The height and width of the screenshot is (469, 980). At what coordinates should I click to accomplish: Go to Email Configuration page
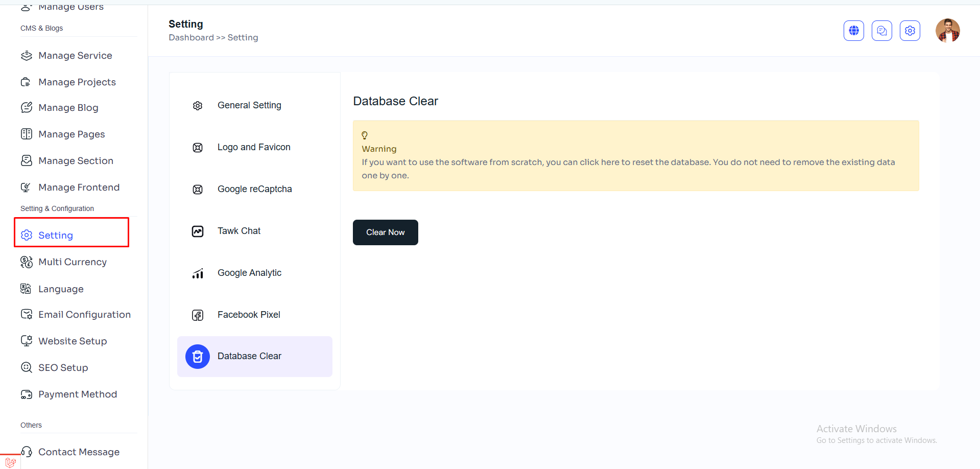pyautogui.click(x=84, y=315)
